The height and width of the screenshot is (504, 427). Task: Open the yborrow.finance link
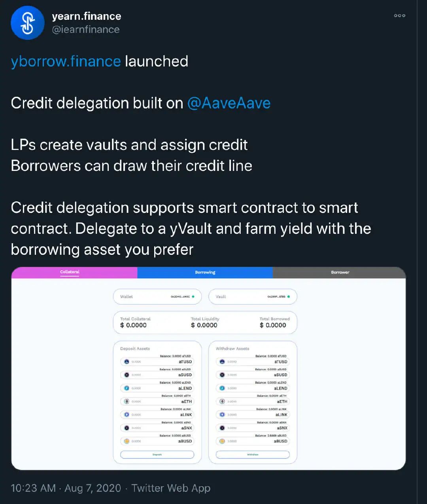pos(66,61)
